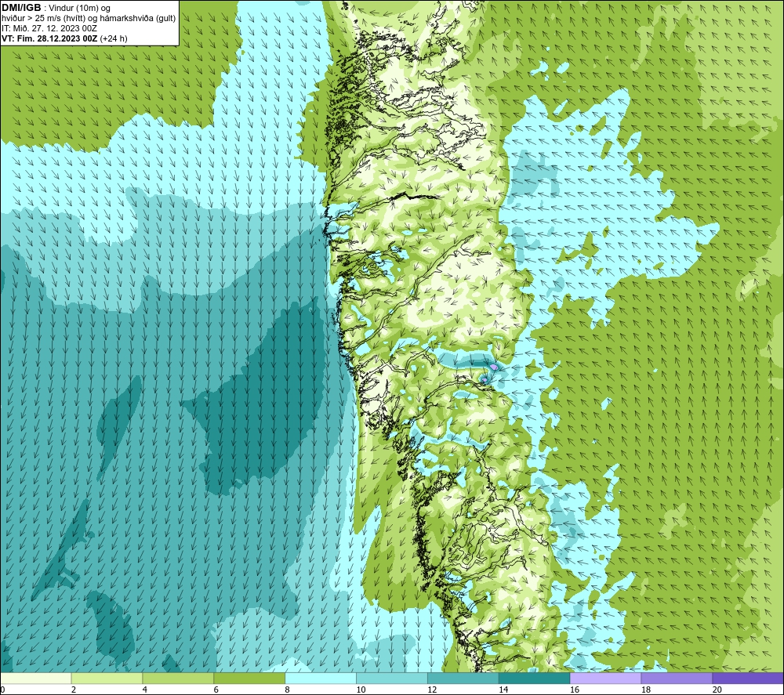Image resolution: width=784 pixels, height=695 pixels.
Task: Click the legend scale label '14'
Action: point(503,690)
